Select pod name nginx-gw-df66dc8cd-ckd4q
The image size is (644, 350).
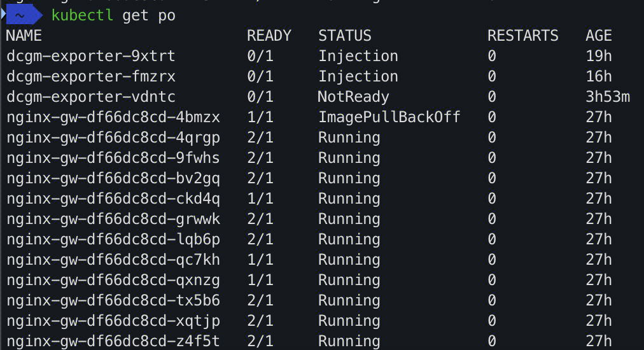tap(113, 199)
